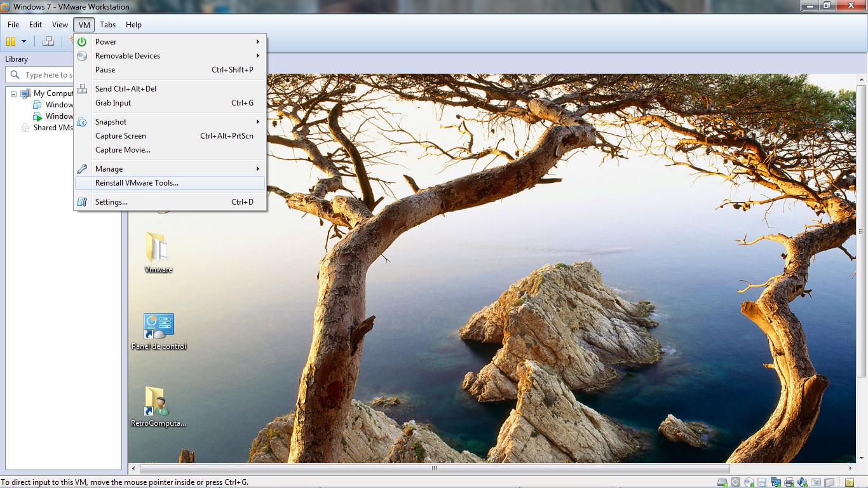The width and height of the screenshot is (868, 488).
Task: Open the View menu
Action: (60, 25)
